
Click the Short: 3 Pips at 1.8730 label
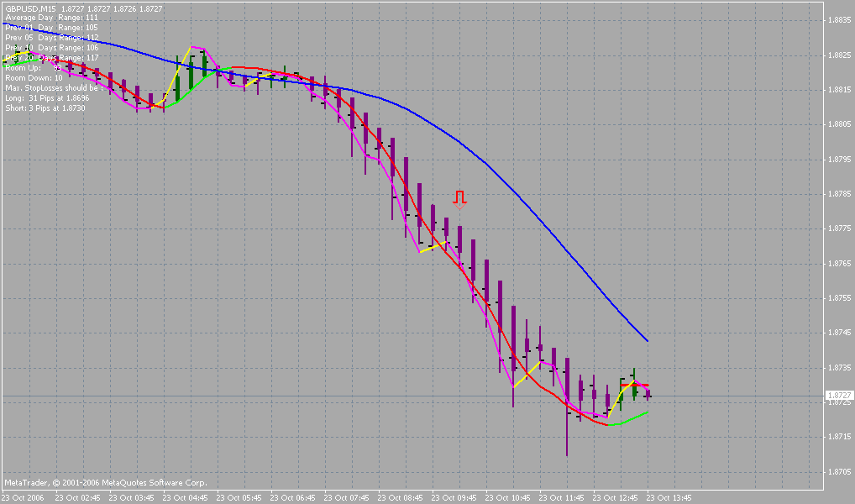[45, 108]
